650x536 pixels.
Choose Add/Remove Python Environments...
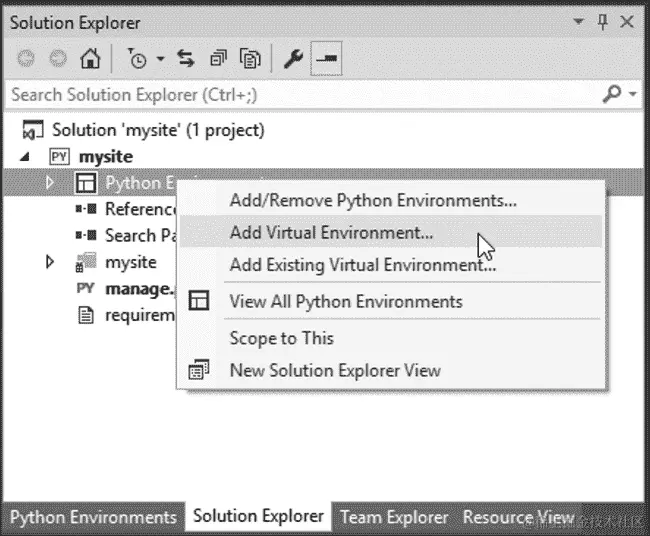click(x=391, y=200)
